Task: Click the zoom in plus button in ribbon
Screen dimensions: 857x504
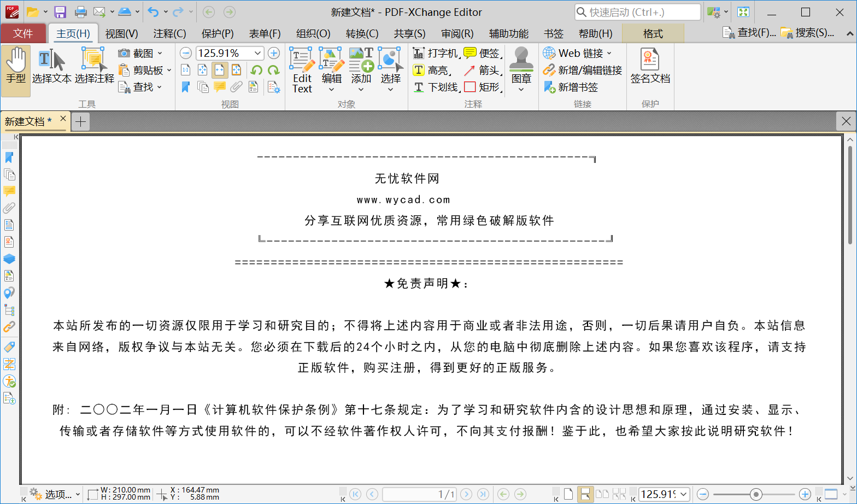Action: click(274, 53)
